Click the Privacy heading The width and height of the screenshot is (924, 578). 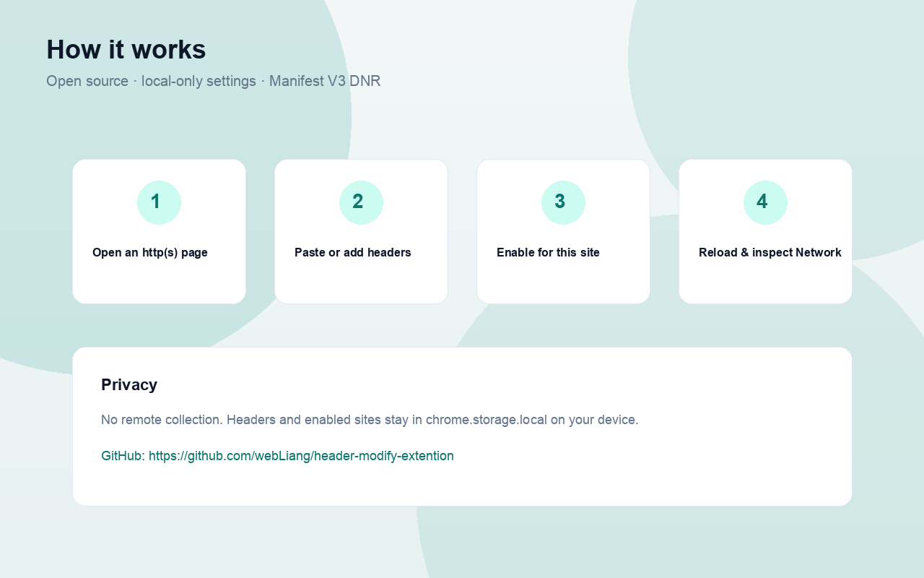(x=129, y=384)
